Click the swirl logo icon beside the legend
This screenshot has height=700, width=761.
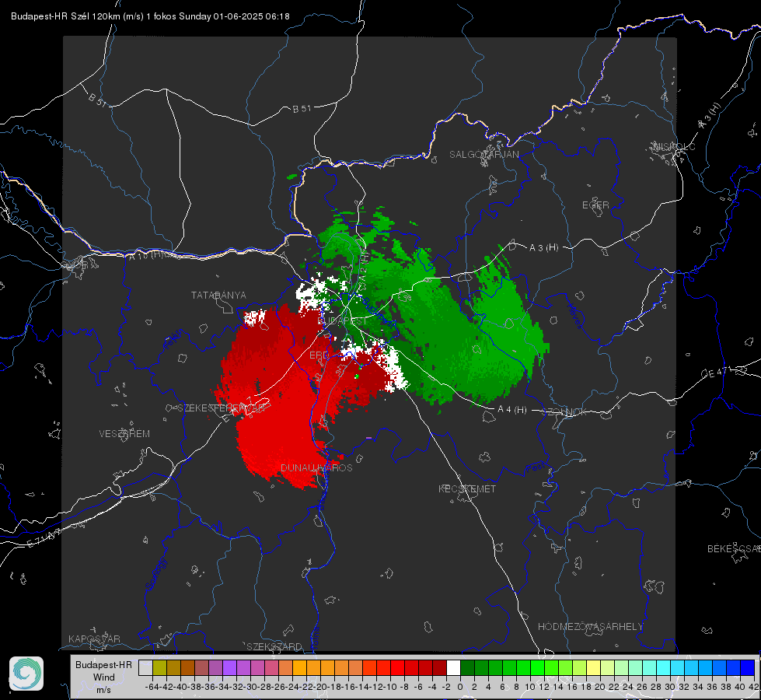point(26,674)
